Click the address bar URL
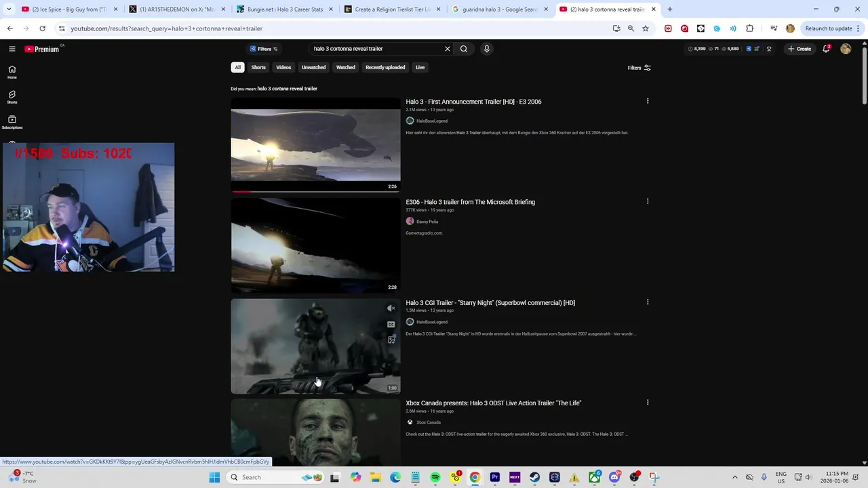Image resolution: width=868 pixels, height=488 pixels. click(x=166, y=28)
